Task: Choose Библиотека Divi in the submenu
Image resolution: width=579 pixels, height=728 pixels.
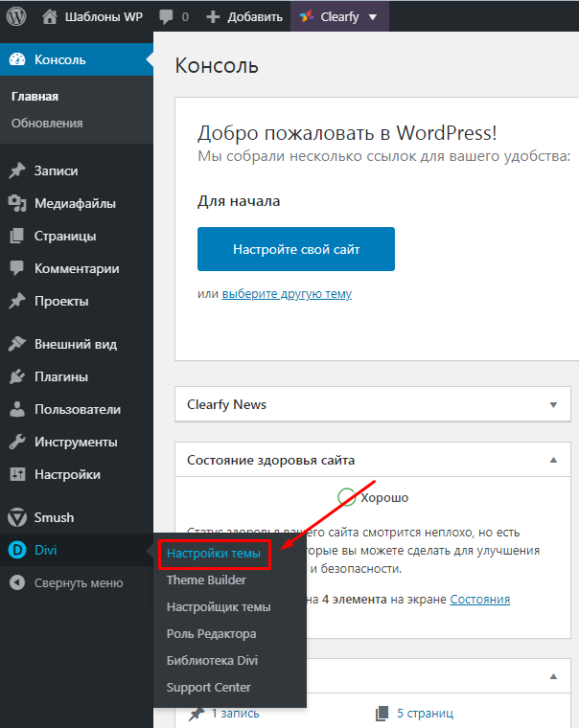Action: pyautogui.click(x=212, y=660)
